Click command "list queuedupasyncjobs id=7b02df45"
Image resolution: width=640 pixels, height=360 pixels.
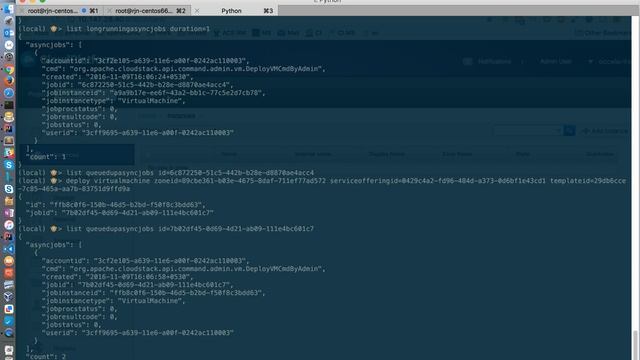point(190,229)
